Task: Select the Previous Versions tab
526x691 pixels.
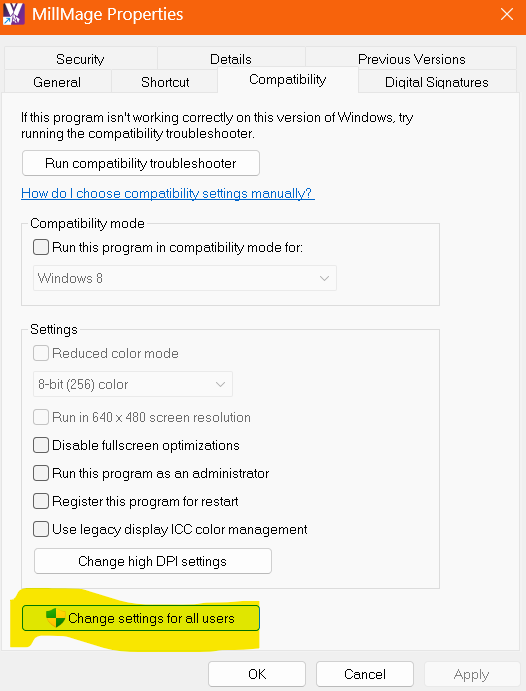Action: coord(411,59)
